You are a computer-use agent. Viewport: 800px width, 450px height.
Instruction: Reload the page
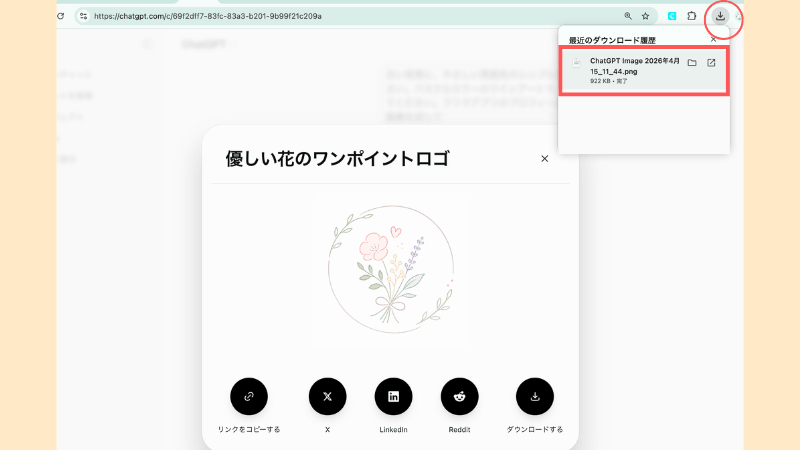60,16
